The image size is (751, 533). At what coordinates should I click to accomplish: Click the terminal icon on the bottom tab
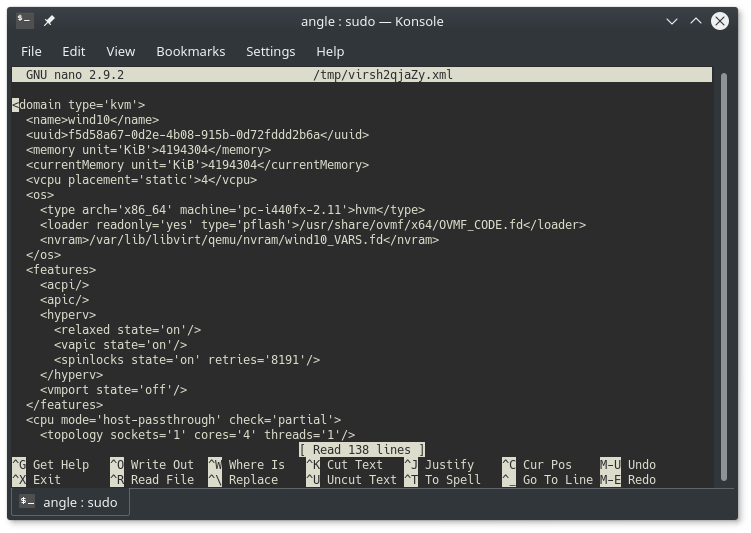29,502
